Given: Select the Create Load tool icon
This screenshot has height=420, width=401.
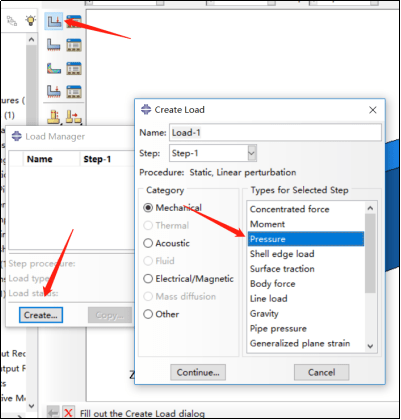Looking at the screenshot, I should 53,21.
